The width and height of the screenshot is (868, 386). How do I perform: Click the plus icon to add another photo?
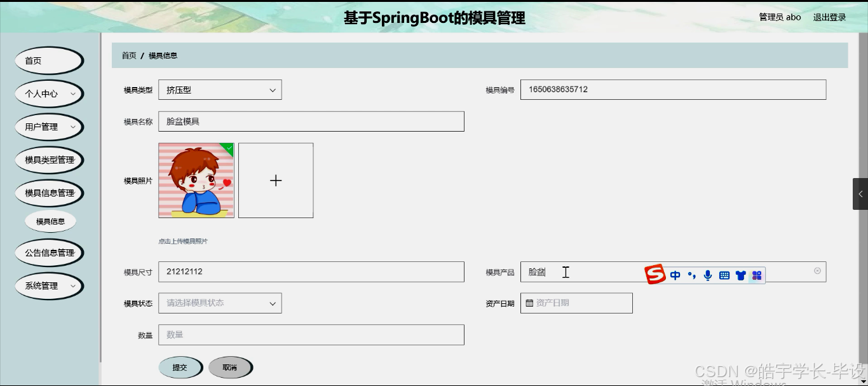(275, 180)
